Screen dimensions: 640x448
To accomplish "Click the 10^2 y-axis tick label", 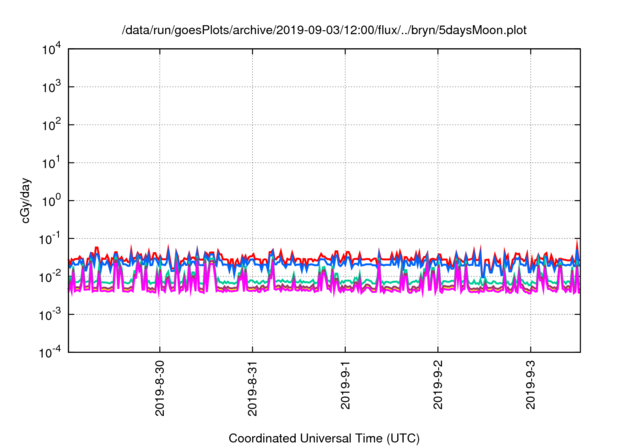I will [51, 125].
